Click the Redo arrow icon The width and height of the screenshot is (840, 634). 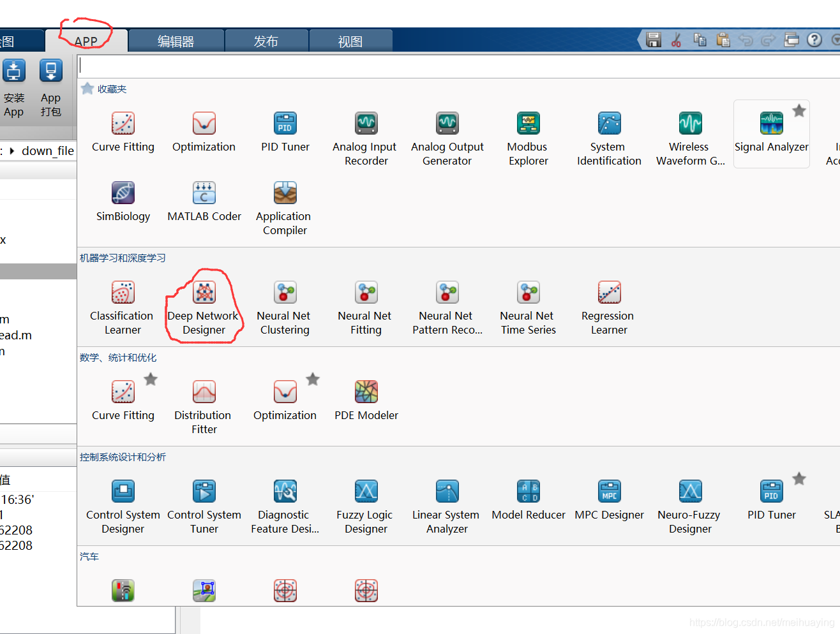point(769,40)
